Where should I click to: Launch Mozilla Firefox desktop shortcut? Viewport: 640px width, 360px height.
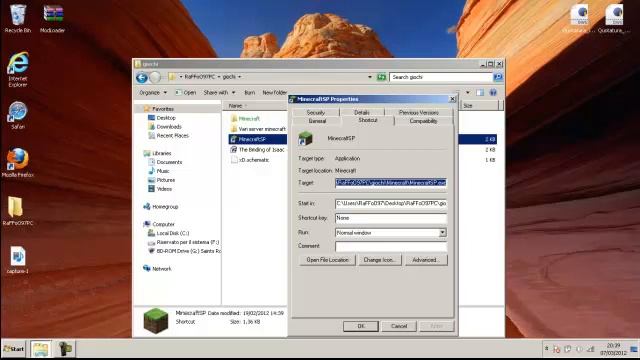[18, 163]
